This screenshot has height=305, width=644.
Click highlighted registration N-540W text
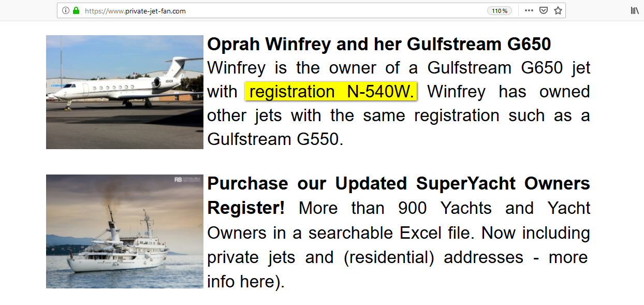coord(331,92)
